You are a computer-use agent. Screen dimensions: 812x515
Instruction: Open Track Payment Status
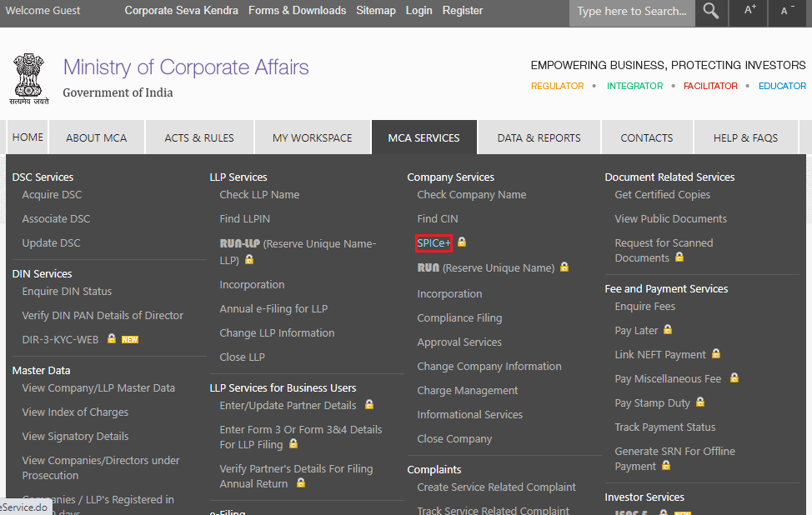coord(665,427)
